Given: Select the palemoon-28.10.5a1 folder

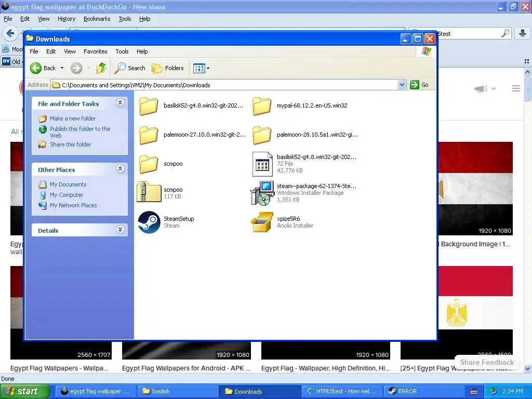Looking at the screenshot, I should [305, 135].
